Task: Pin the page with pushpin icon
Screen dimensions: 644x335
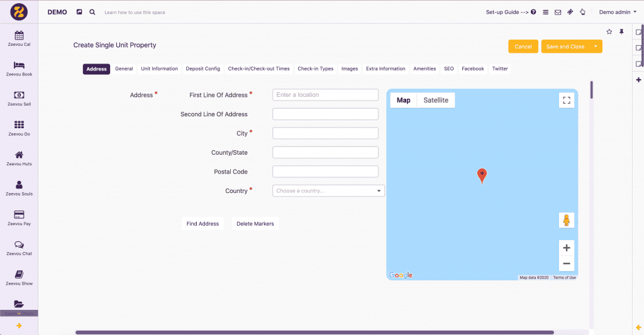Action: coord(621,31)
